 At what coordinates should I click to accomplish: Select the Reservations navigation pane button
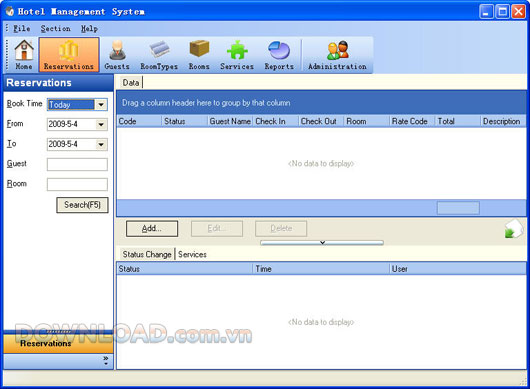click(x=58, y=344)
